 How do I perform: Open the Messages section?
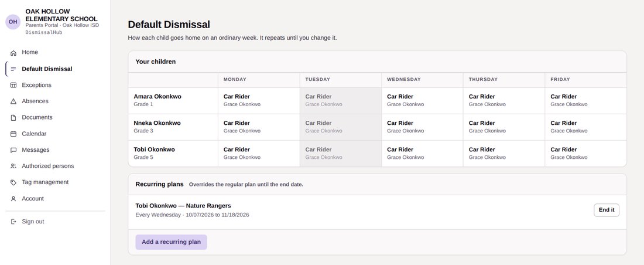click(x=55, y=150)
